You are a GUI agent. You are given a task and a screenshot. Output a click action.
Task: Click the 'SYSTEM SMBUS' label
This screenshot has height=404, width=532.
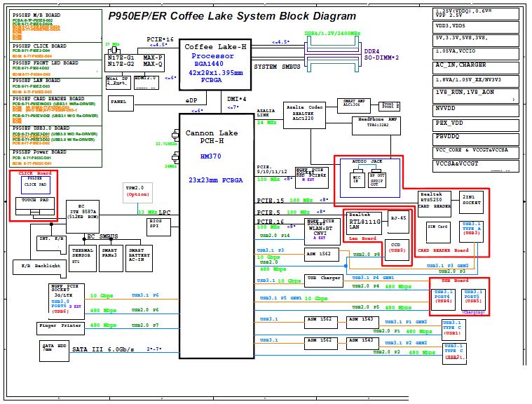tap(277, 67)
